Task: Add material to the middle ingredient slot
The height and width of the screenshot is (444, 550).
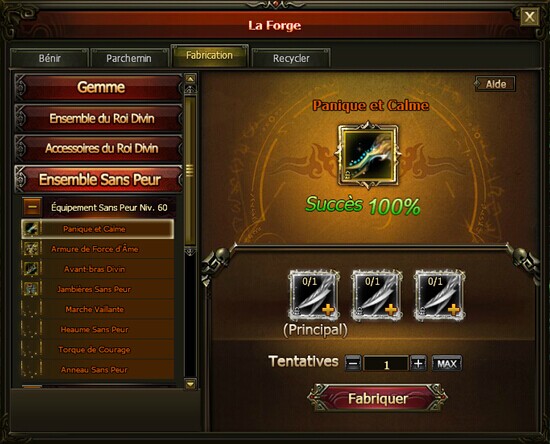Action: click(x=376, y=295)
